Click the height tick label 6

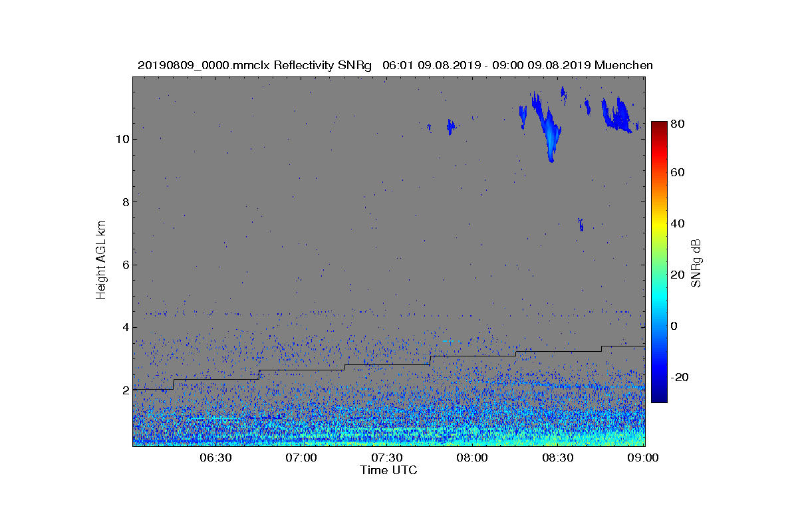point(125,265)
